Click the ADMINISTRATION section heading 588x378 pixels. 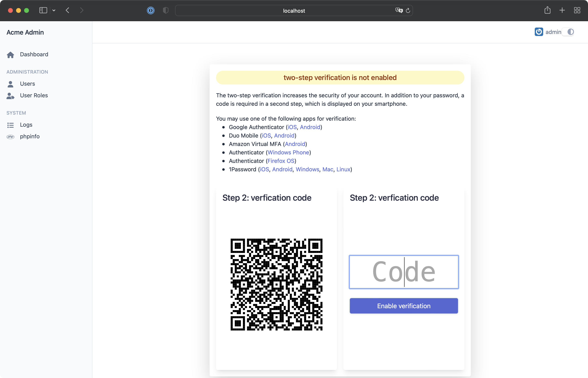pos(27,72)
